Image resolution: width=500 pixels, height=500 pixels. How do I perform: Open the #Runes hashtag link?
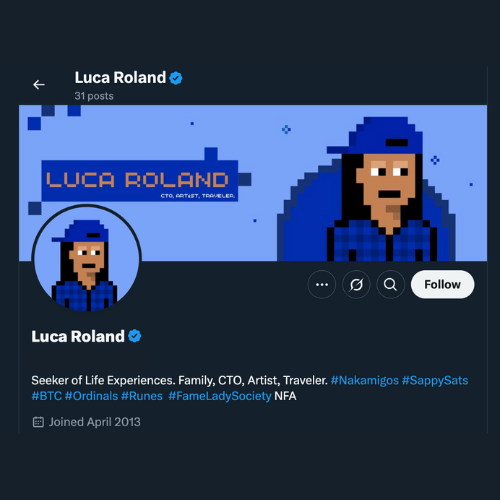point(142,396)
